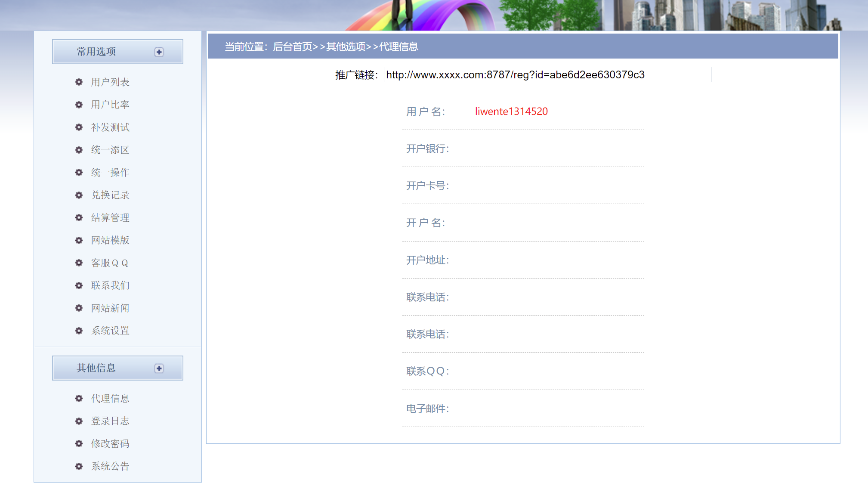This screenshot has width=868, height=486.
Task: Click the gear icon beside 兑换记录
Action: [79, 195]
